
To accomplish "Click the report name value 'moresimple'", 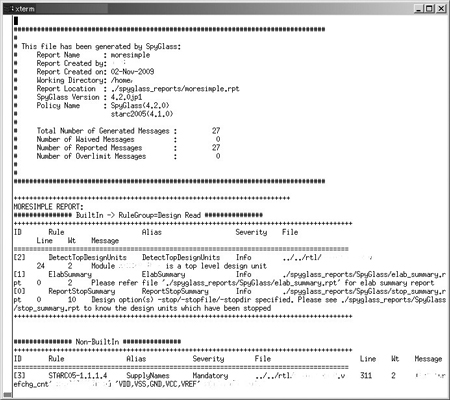I will (130, 55).
